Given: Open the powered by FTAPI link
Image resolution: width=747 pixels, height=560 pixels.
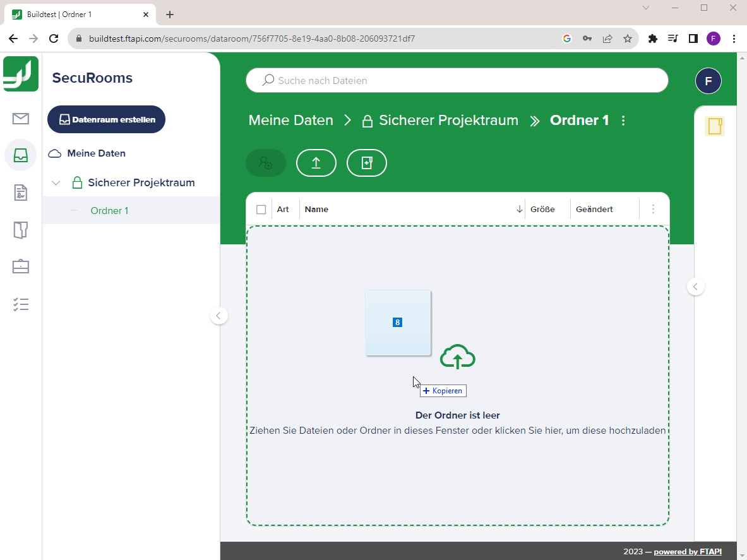Looking at the screenshot, I should 688,551.
